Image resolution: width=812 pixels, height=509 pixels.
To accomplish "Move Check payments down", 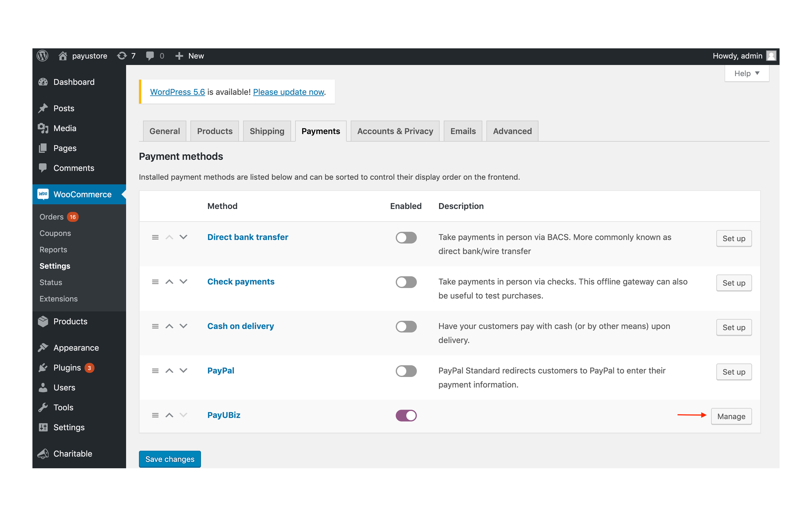I will pyautogui.click(x=183, y=282).
